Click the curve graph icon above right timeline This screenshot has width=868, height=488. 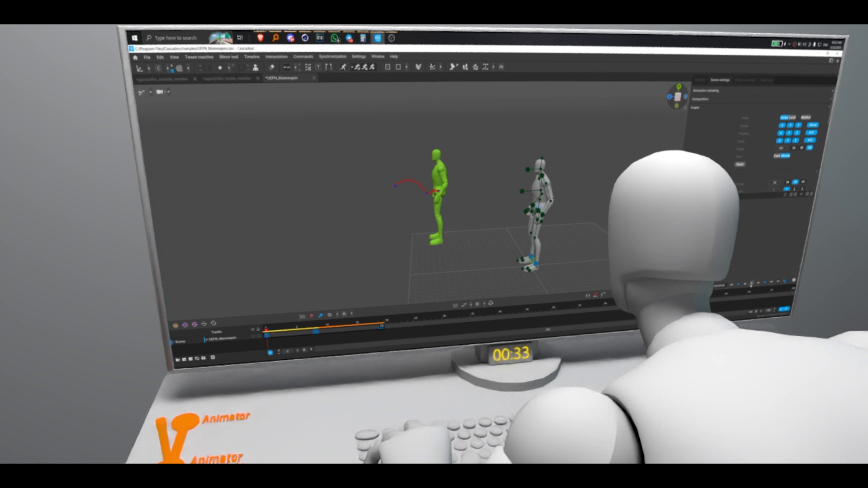tap(464, 305)
